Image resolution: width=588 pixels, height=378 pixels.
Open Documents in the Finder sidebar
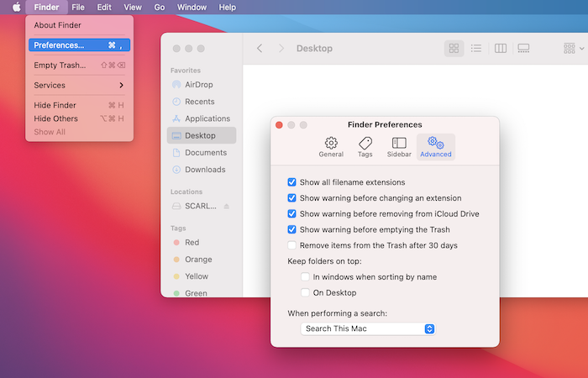click(202, 153)
